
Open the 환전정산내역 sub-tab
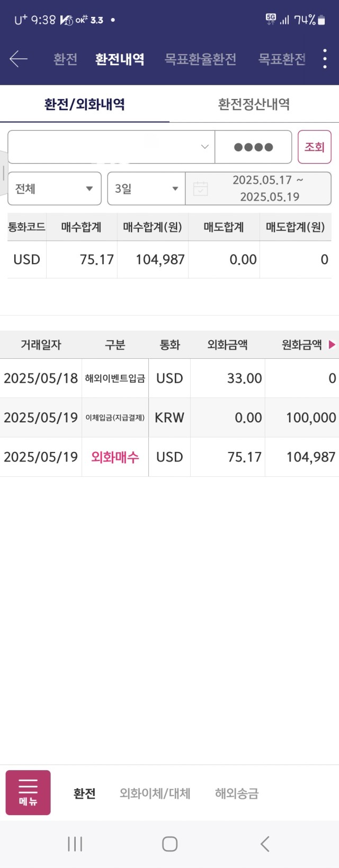point(254,104)
